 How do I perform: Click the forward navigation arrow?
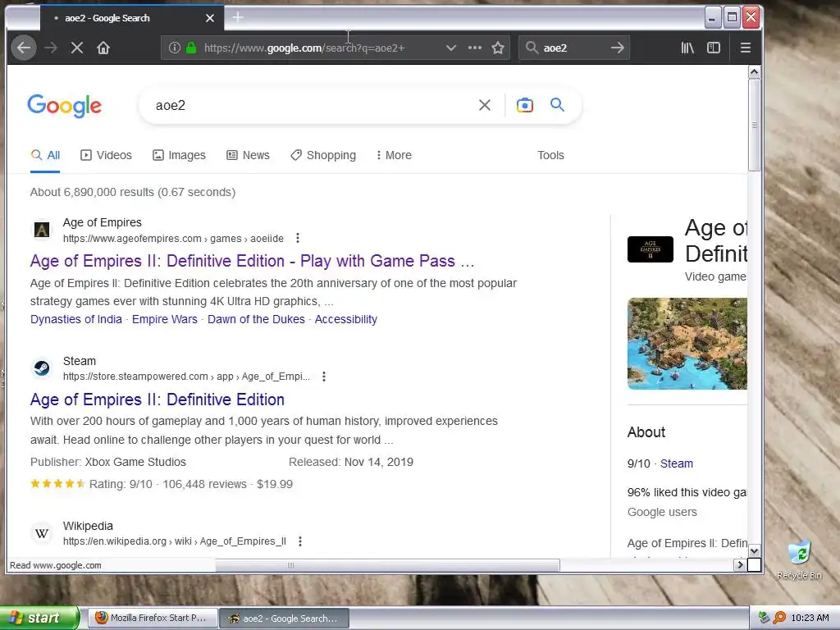point(51,48)
